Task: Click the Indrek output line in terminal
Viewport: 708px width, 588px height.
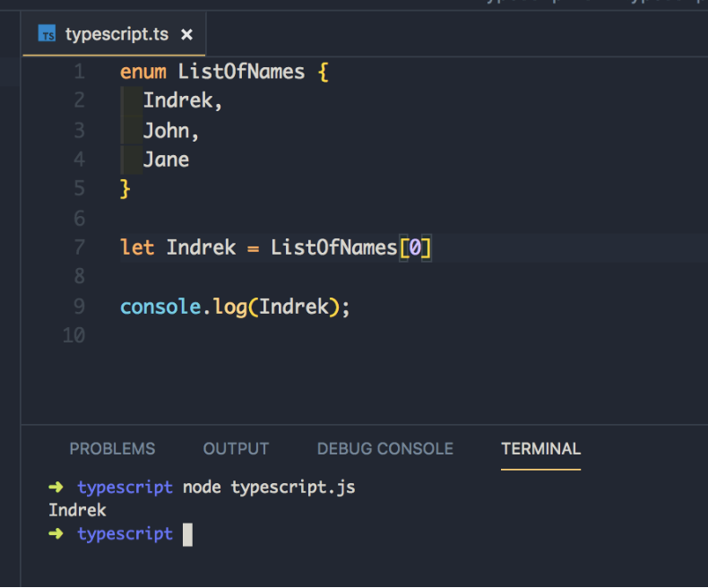Action: [x=77, y=510]
